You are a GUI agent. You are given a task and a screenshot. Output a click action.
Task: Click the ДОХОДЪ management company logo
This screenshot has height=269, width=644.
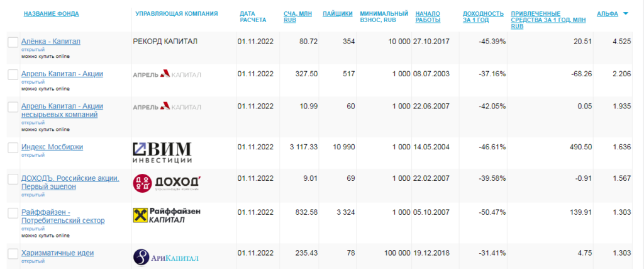click(x=167, y=183)
